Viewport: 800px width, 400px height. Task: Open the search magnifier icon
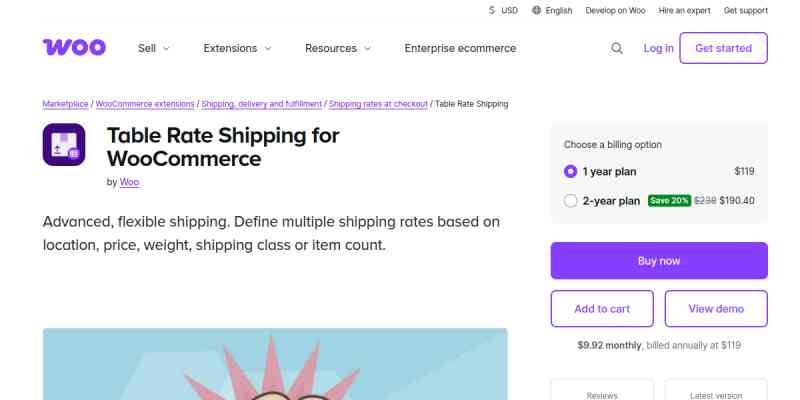click(x=617, y=48)
